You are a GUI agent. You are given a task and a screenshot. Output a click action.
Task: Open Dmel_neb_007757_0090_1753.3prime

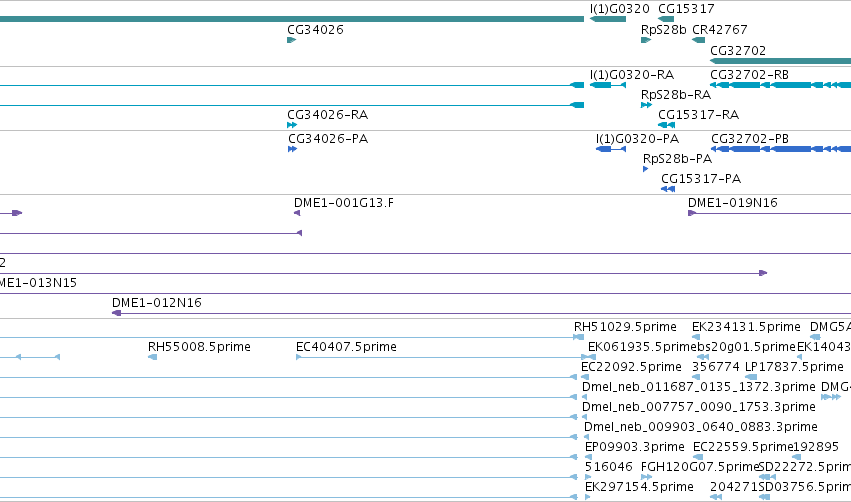(698, 406)
